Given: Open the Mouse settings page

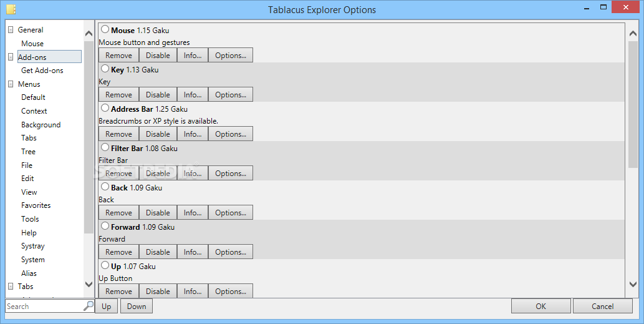Looking at the screenshot, I should tap(32, 44).
